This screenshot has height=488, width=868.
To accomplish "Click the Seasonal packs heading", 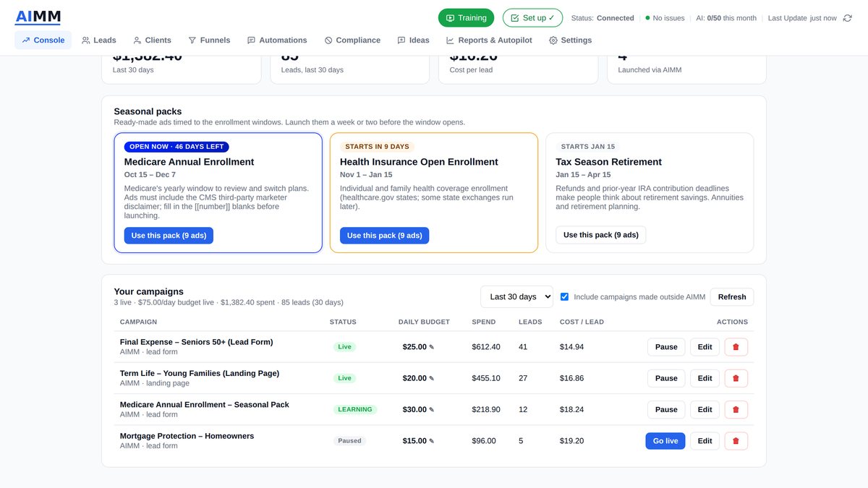I will [x=148, y=111].
